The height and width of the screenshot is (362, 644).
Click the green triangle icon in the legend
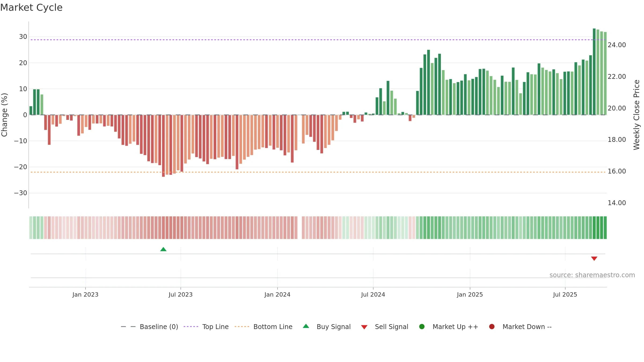coord(306,326)
